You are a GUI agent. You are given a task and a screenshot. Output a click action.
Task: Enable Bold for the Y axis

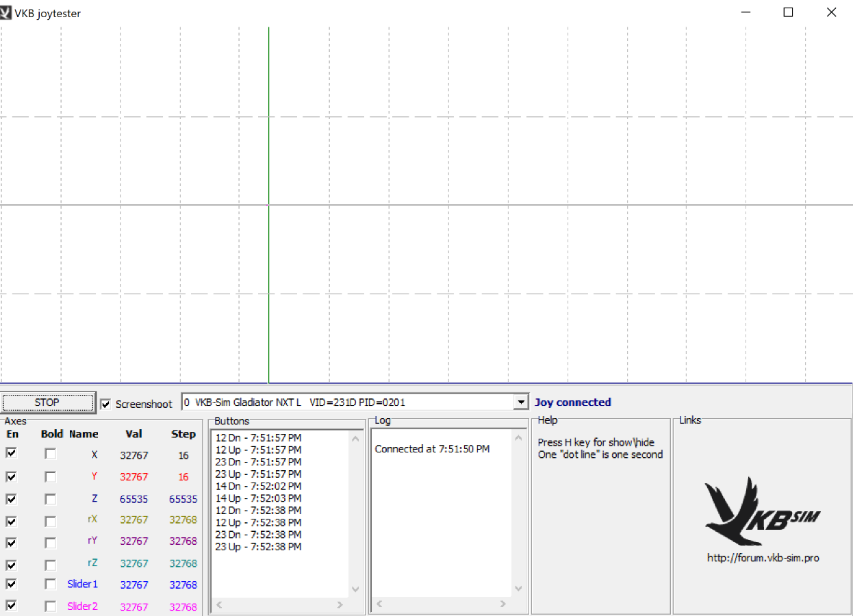click(50, 476)
